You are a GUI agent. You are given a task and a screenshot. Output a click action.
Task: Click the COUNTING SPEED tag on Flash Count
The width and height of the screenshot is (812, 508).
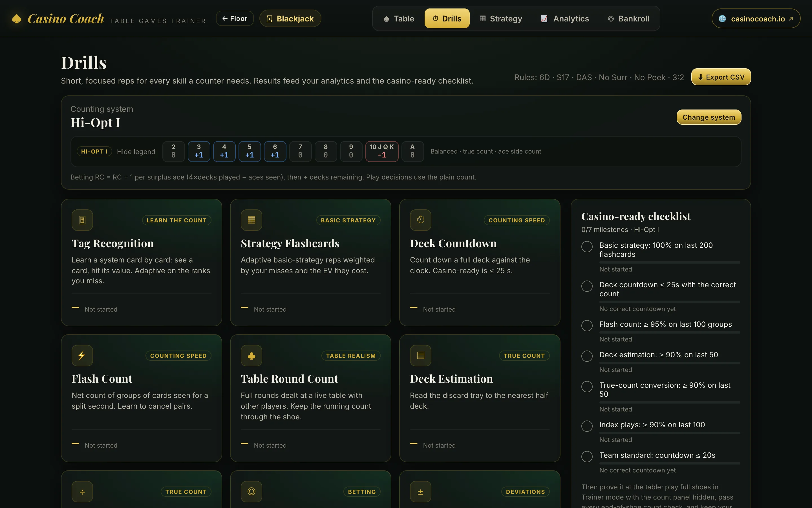178,356
